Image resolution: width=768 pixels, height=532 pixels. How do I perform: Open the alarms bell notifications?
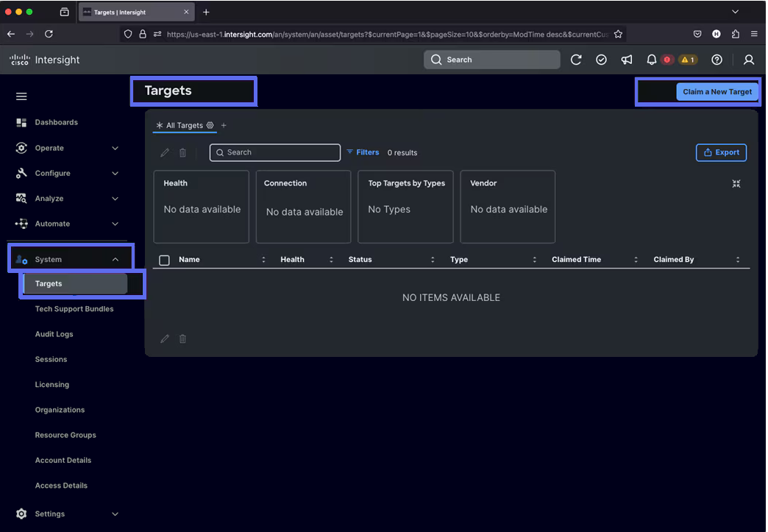pyautogui.click(x=652, y=60)
